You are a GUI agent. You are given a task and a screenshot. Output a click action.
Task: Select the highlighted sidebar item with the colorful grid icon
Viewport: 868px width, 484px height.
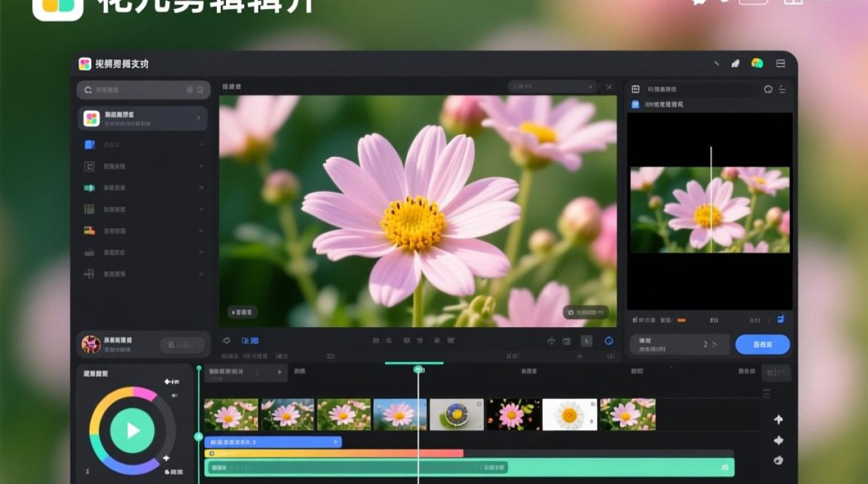(x=143, y=119)
